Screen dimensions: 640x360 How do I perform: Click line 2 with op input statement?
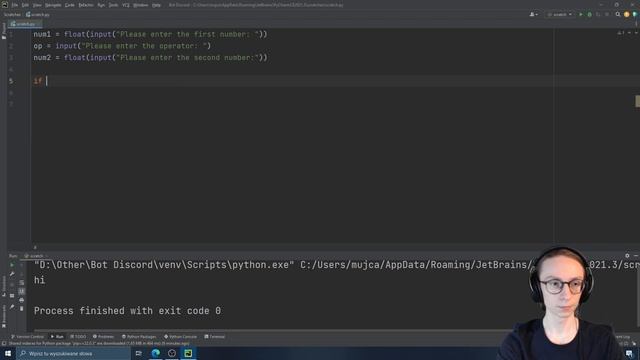122,46
